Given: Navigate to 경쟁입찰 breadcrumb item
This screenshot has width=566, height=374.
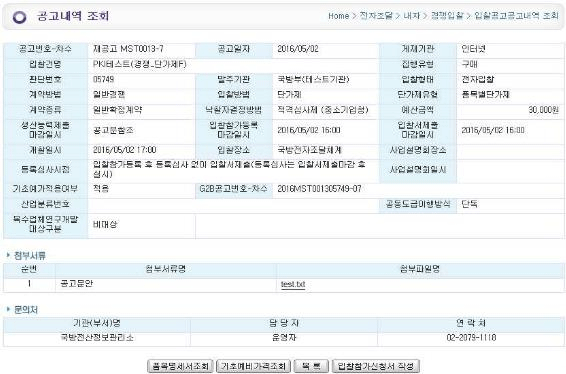Looking at the screenshot, I should 447,16.
